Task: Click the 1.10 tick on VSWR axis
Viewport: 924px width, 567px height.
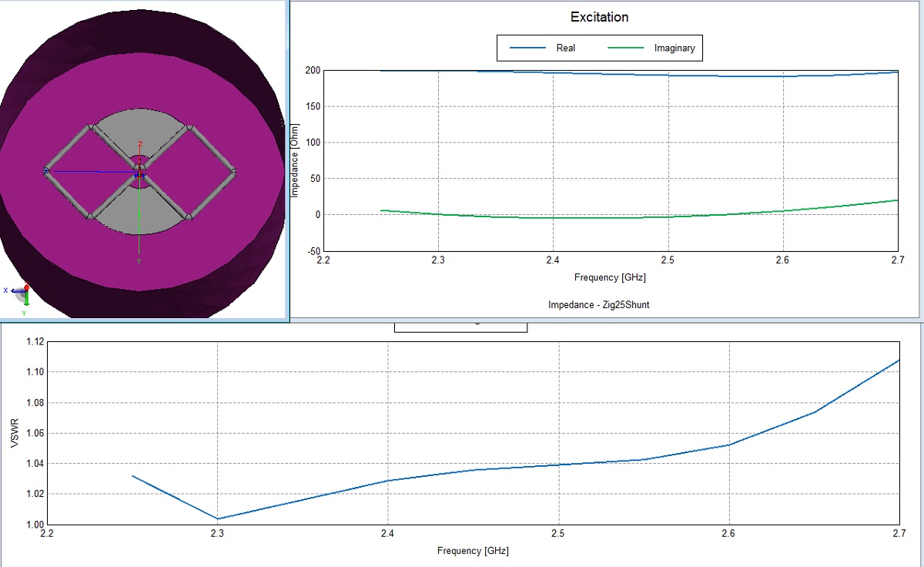Action: (35, 372)
